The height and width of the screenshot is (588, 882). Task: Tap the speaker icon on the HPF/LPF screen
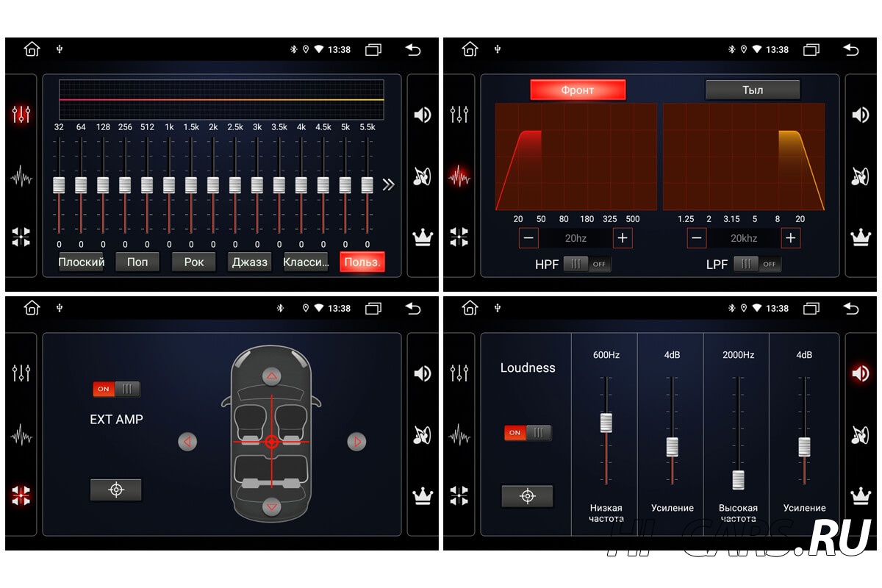860,115
